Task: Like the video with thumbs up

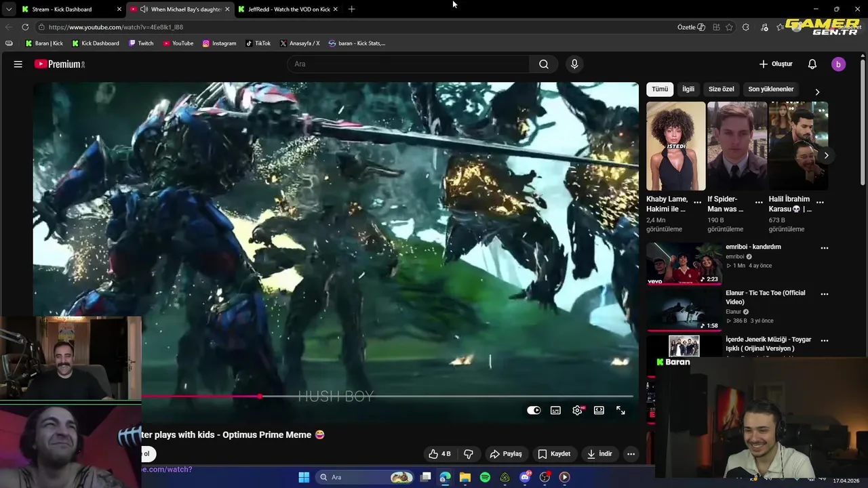Action: pos(439,453)
